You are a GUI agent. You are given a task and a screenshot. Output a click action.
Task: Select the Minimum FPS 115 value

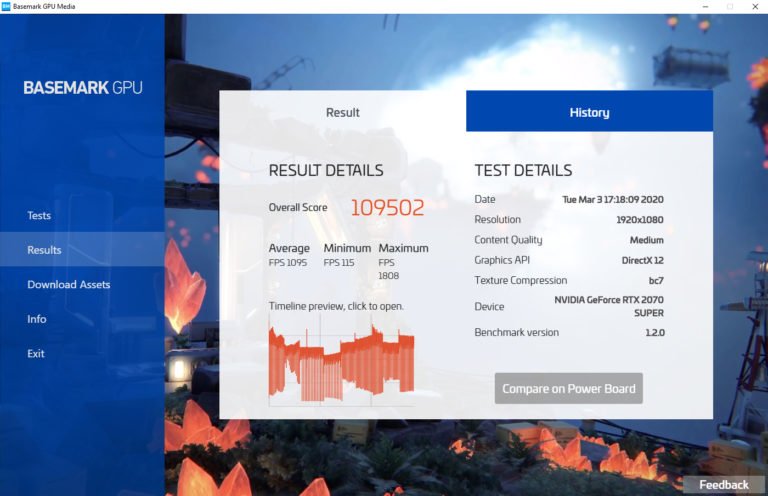(339, 262)
